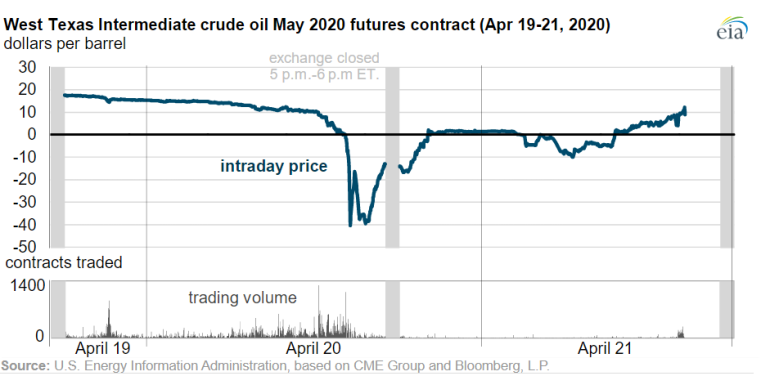The height and width of the screenshot is (376, 770).
Task: Click the chart title text
Action: (307, 25)
